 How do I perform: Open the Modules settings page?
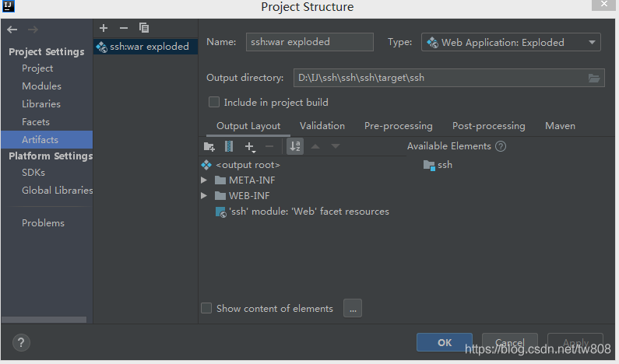(x=41, y=86)
